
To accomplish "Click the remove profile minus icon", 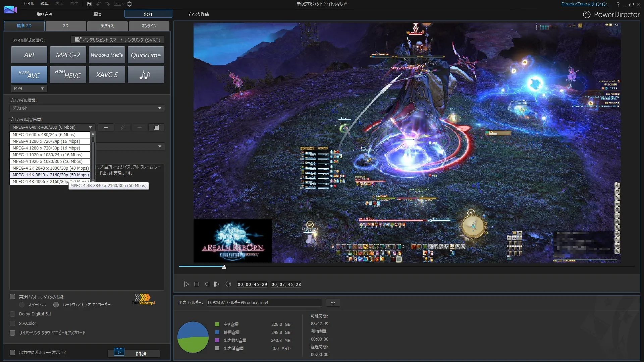I will pyautogui.click(x=140, y=127).
